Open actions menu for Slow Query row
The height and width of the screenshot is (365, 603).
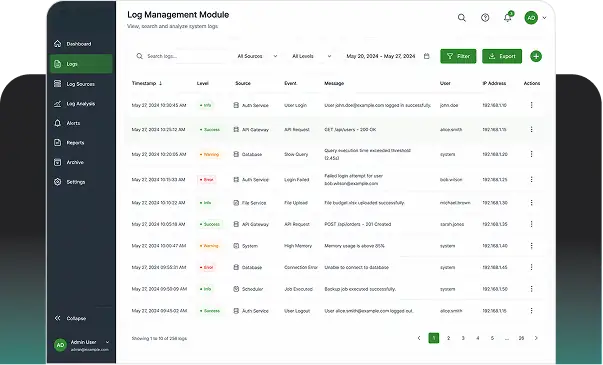[531, 154]
